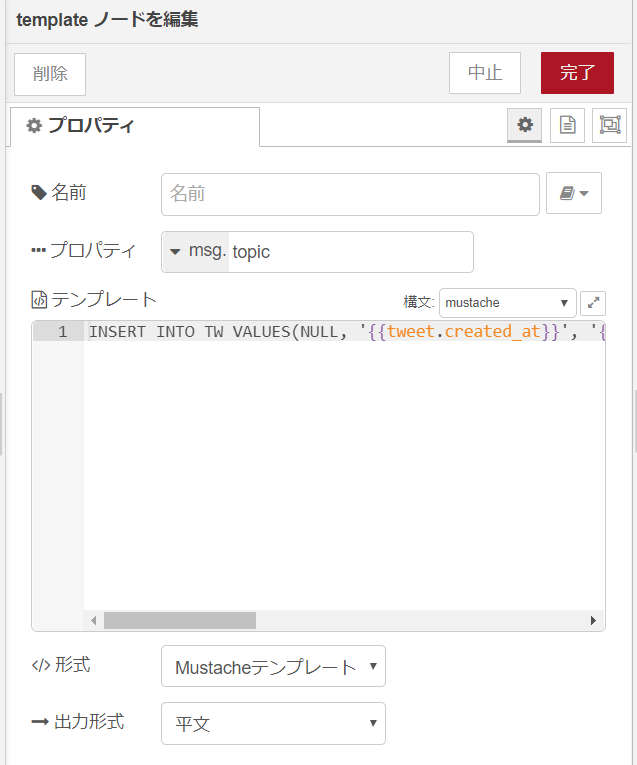
Task: Click the 削除 delete button
Action: tap(50, 74)
